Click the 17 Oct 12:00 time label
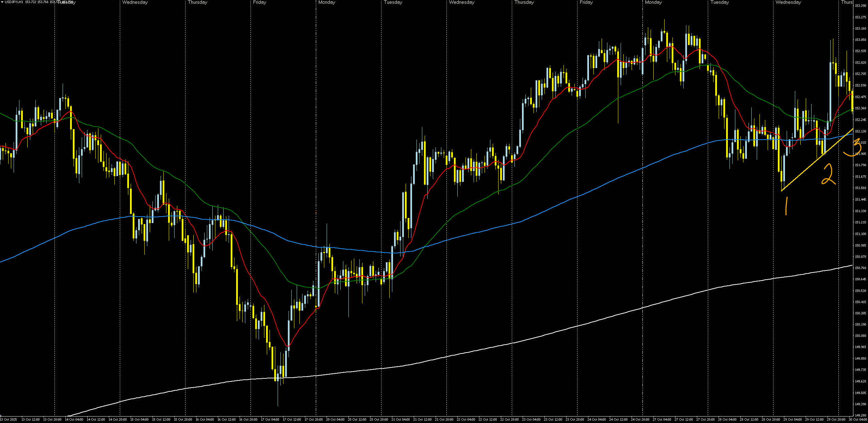Image resolution: width=868 pixels, height=423 pixels. click(292, 420)
